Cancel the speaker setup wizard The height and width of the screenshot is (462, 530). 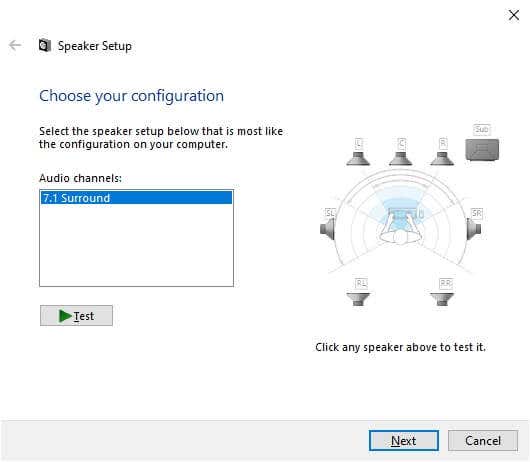coord(483,441)
